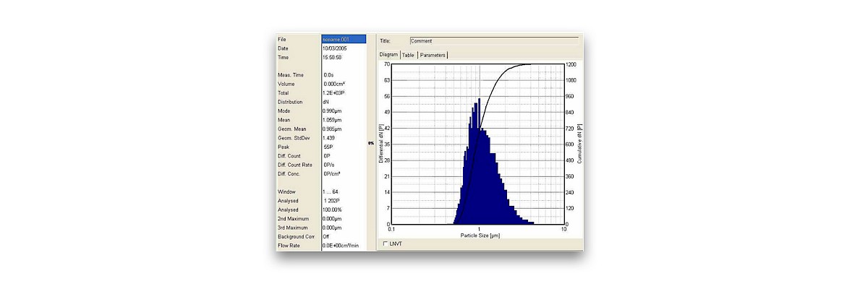The image size is (868, 289).
Task: Click the Peak value 55P
Action: click(328, 147)
